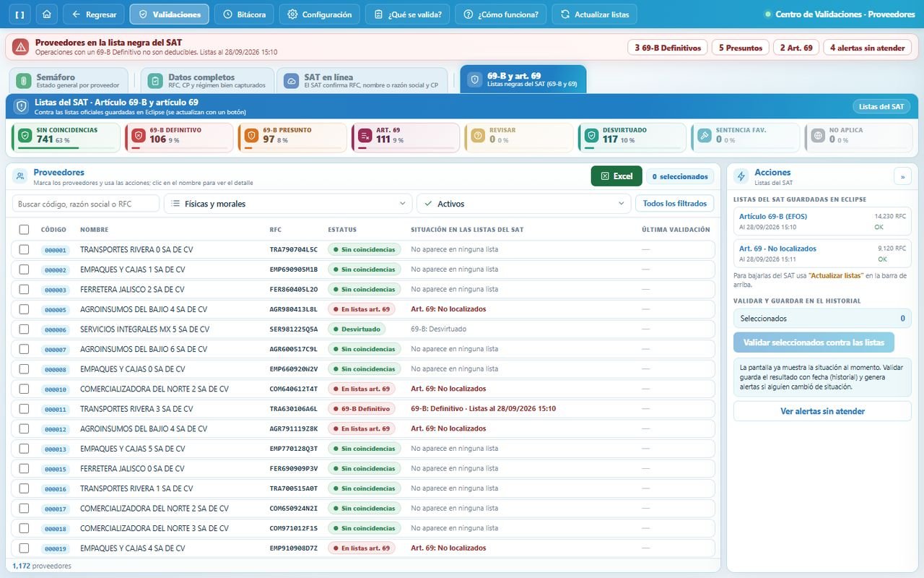Click the Regresar button
This screenshot has width=924, height=578.
pyautogui.click(x=94, y=14)
